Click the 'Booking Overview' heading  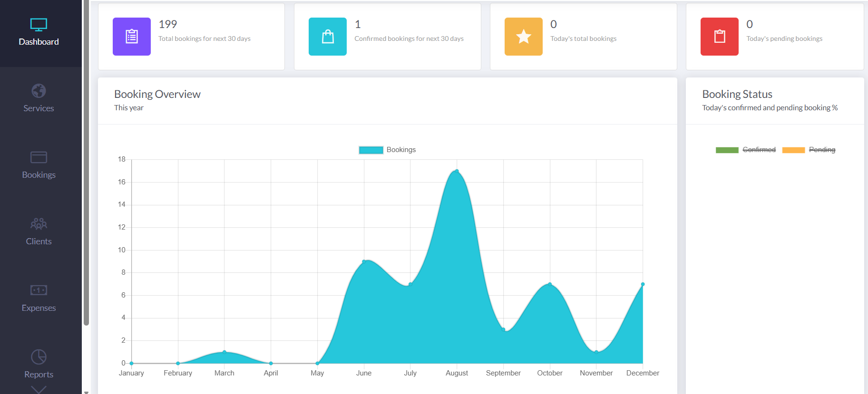click(x=157, y=94)
